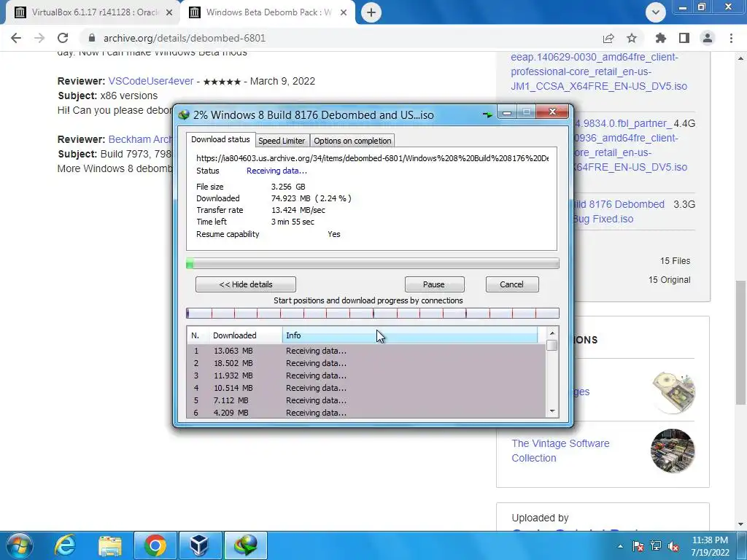Open the Chrome extensions puzzle icon
Image resolution: width=747 pixels, height=560 pixels.
coord(661,38)
